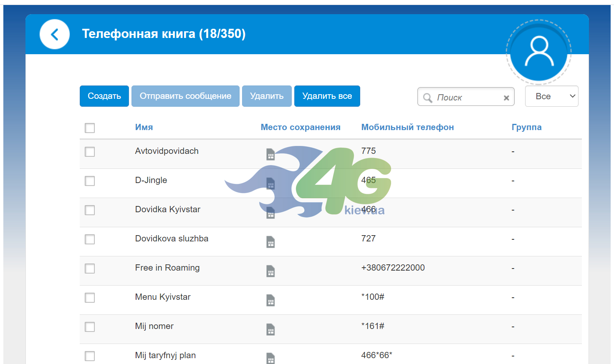Click the number +380672222000
Viewport: 614px width, 364px height.
[x=393, y=268]
